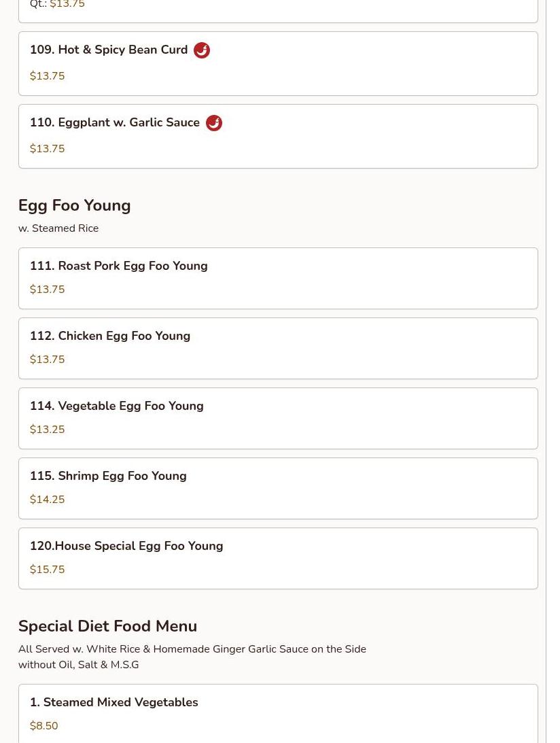Click the Qt. $13.75 price at top

57,4
